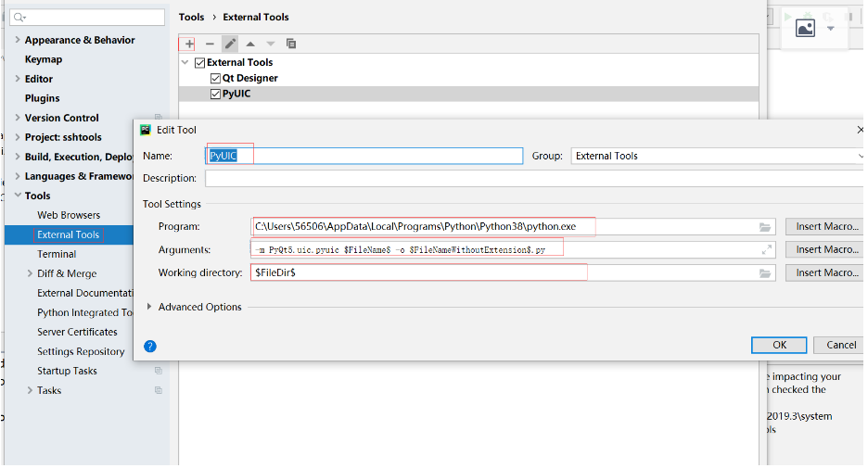Image resolution: width=868 pixels, height=468 pixels.
Task: Click Insert Macro next to Arguments
Action: pos(826,250)
